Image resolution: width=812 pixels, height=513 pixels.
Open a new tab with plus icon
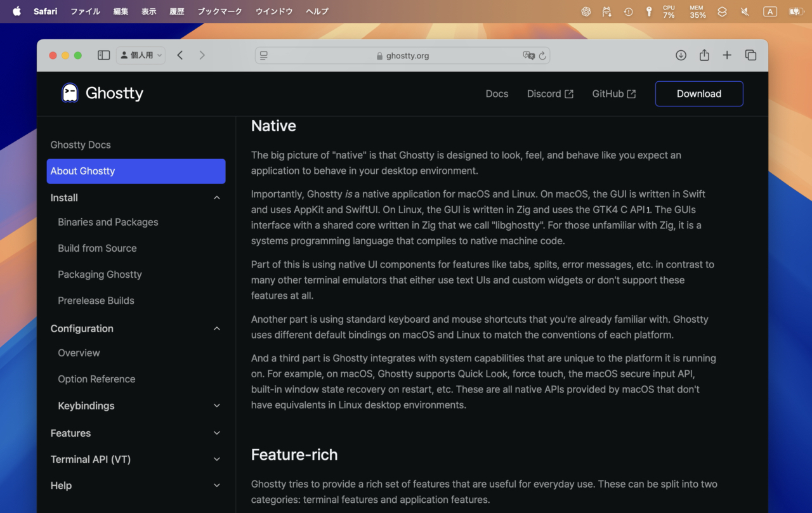(727, 55)
